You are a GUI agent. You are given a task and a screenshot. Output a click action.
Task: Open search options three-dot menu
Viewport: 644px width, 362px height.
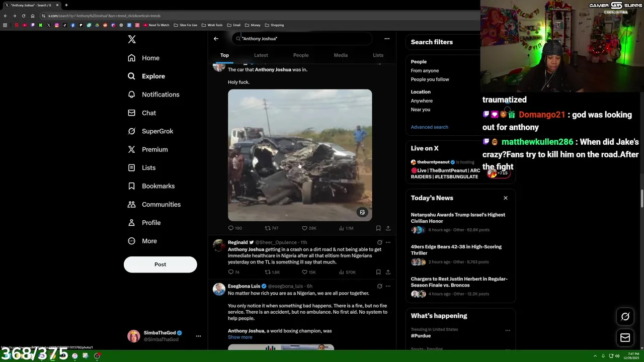(387, 39)
